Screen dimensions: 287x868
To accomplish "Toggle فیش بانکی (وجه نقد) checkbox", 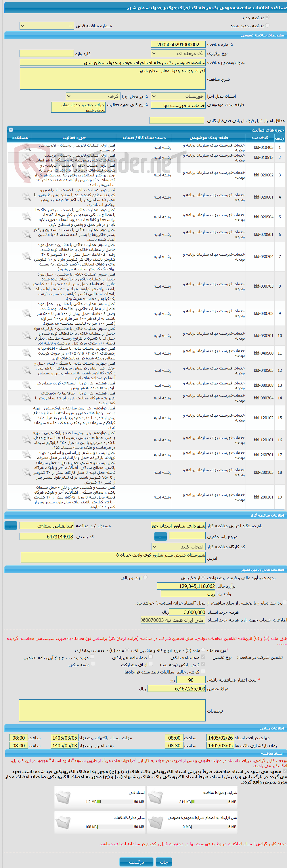I will pos(203,664).
